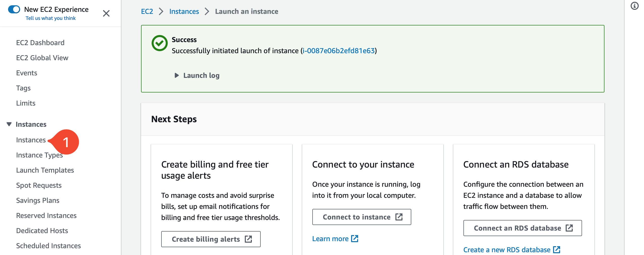
Task: Click the Create billing alerts button
Action: click(x=211, y=239)
